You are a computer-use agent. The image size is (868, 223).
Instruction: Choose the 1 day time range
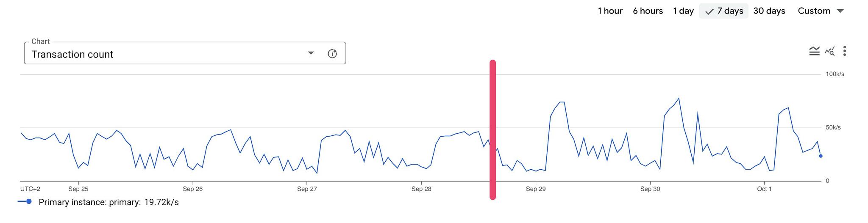tap(683, 11)
